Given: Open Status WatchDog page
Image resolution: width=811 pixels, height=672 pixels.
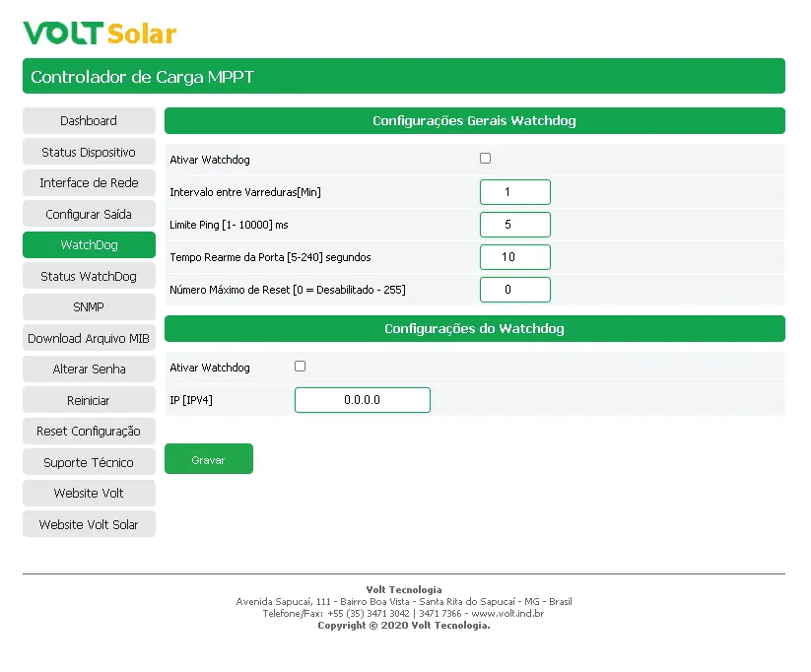Looking at the screenshot, I should 89,276.
